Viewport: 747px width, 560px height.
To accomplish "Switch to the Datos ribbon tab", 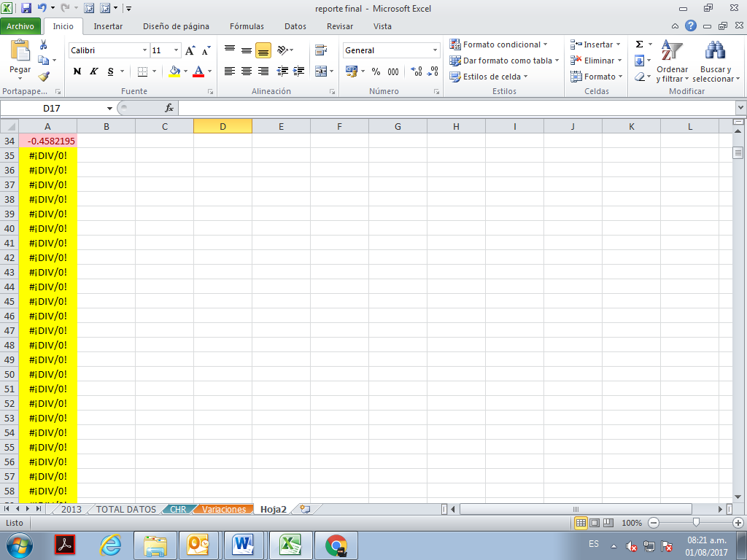I will coord(295,26).
